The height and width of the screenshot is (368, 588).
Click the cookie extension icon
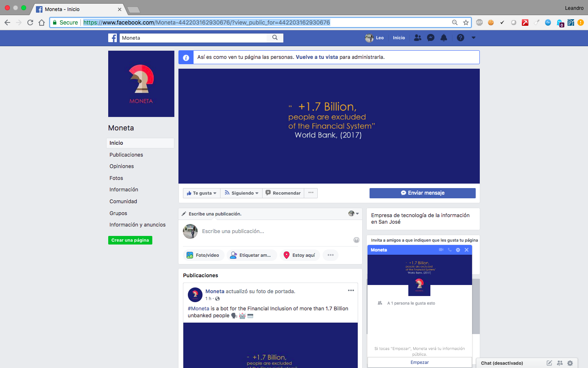[x=491, y=22]
